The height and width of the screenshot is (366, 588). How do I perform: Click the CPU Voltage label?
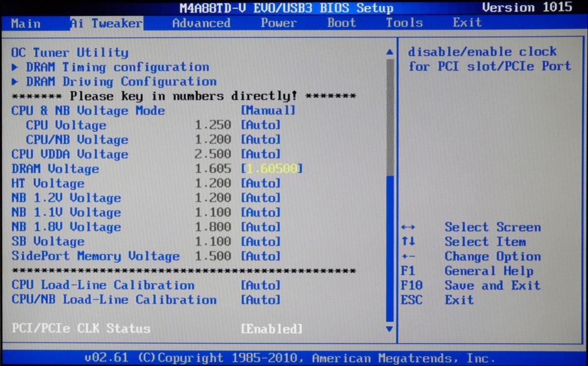coord(66,126)
